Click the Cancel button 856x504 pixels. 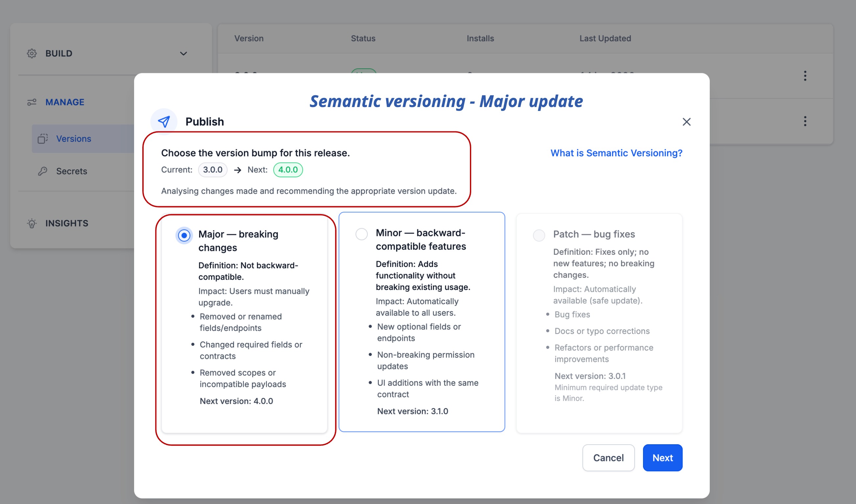[608, 457]
